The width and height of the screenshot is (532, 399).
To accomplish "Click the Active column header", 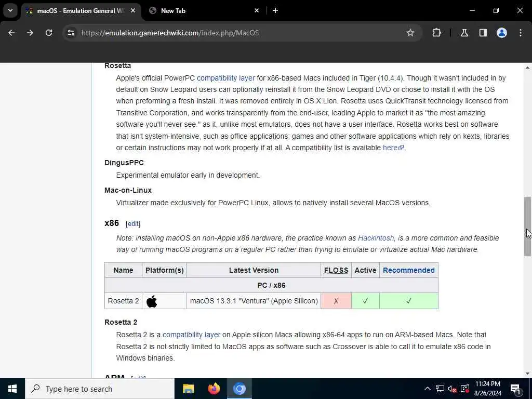I will [x=365, y=270].
